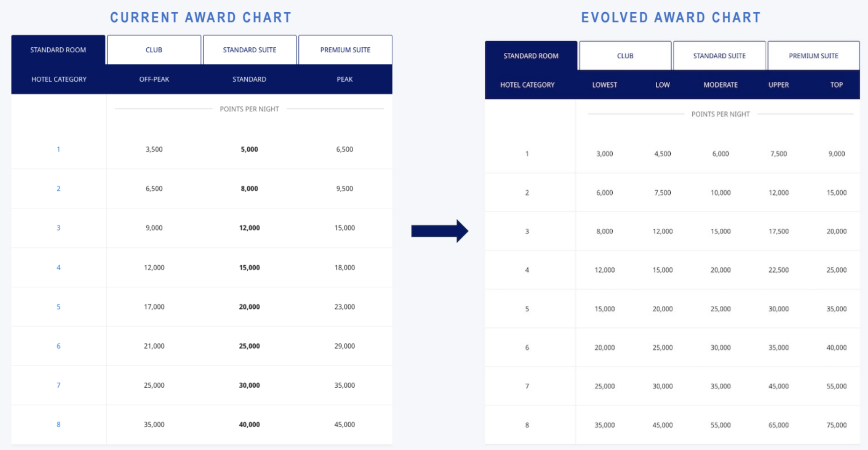Click hotel category 8 link

(58, 424)
